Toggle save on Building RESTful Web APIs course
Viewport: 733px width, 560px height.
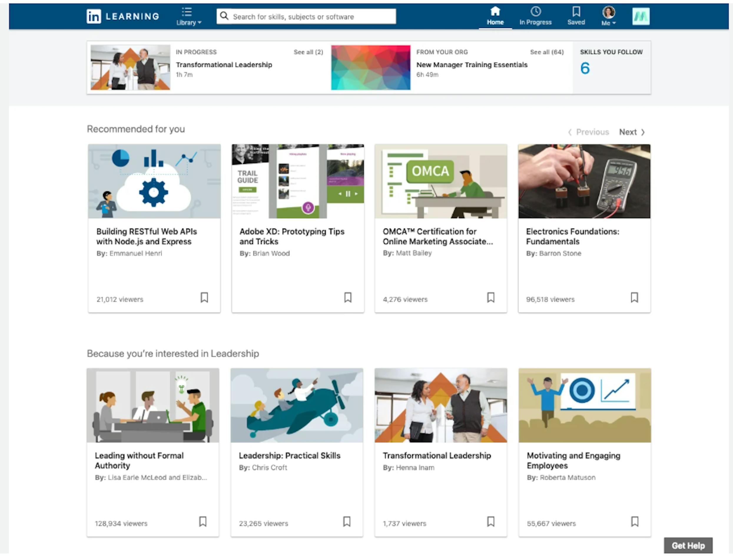click(204, 298)
